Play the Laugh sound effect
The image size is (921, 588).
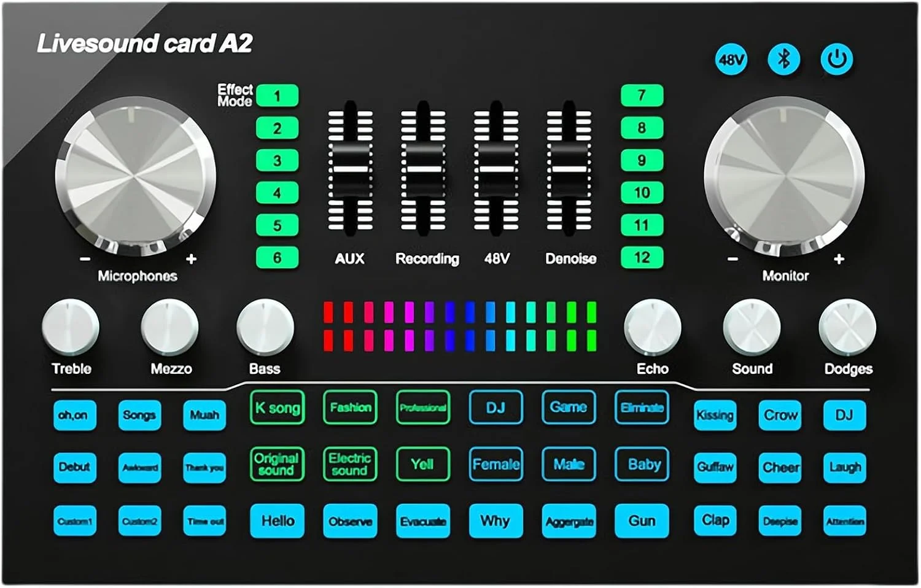pyautogui.click(x=845, y=468)
